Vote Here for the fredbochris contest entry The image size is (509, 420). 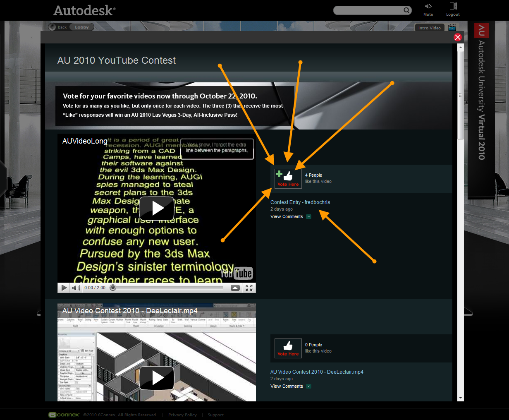pos(288,179)
